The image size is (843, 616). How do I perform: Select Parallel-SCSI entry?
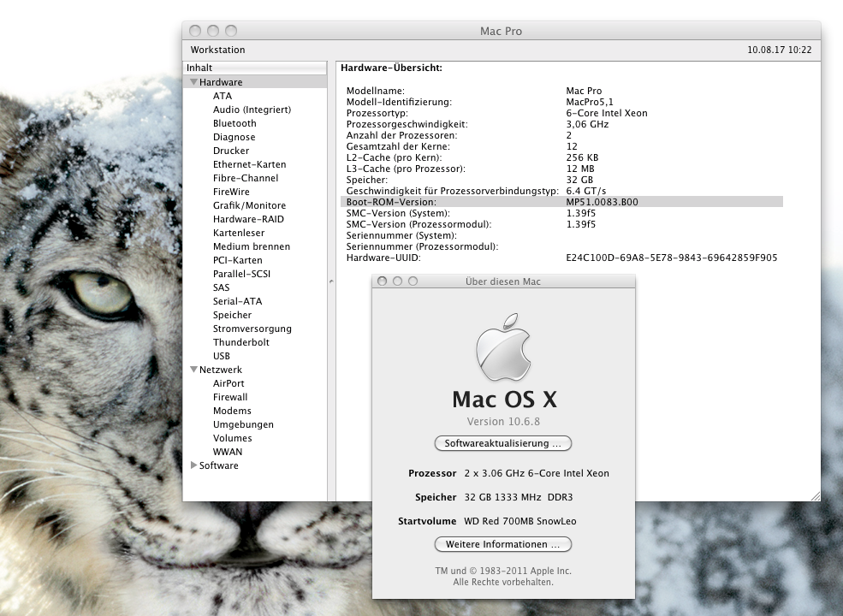[241, 274]
